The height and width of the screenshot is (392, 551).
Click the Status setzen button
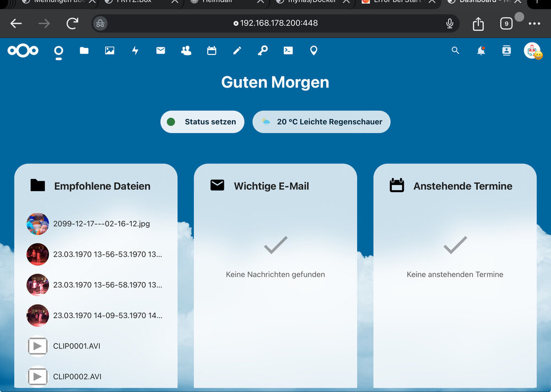pyautogui.click(x=202, y=122)
